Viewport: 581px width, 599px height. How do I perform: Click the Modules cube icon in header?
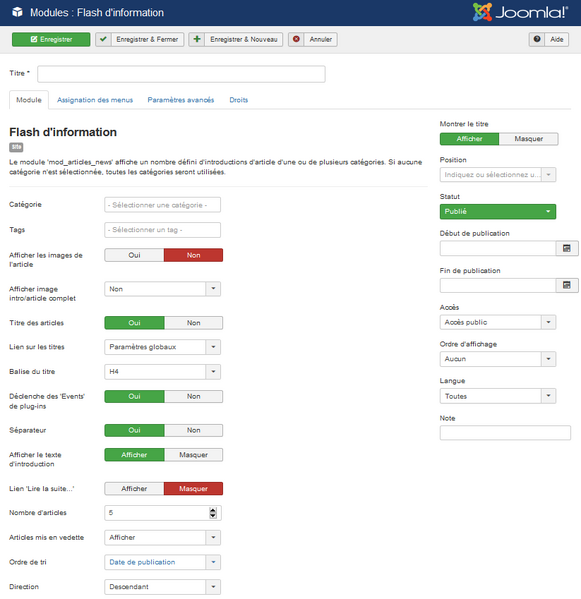[17, 12]
